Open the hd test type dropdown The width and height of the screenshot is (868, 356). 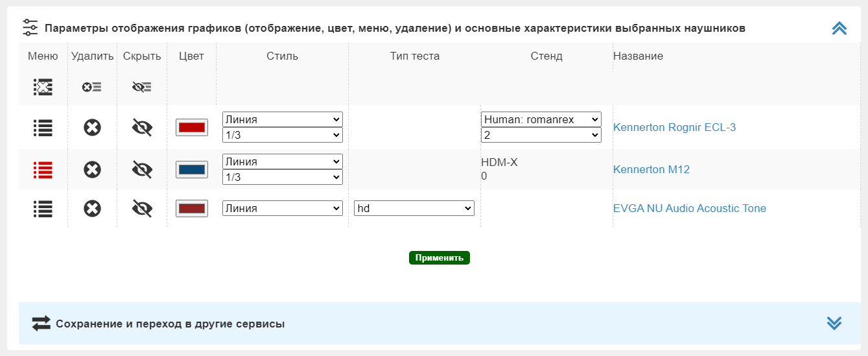click(414, 208)
